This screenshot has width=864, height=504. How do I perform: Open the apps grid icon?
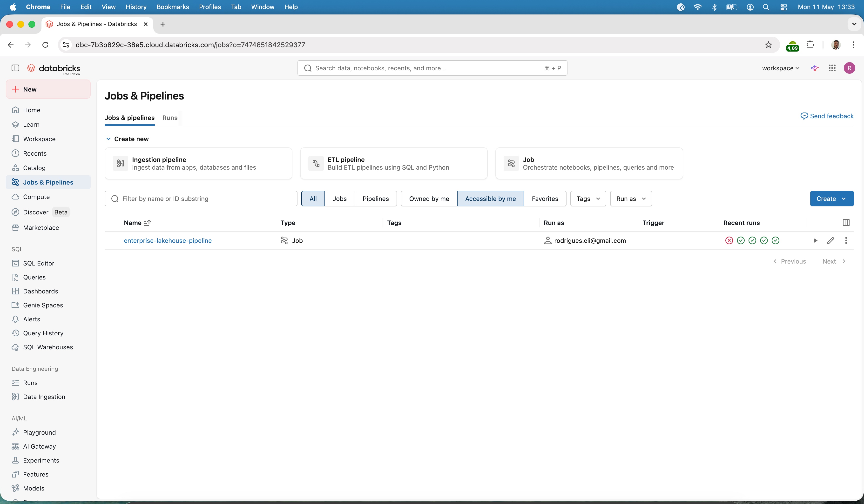(x=832, y=68)
